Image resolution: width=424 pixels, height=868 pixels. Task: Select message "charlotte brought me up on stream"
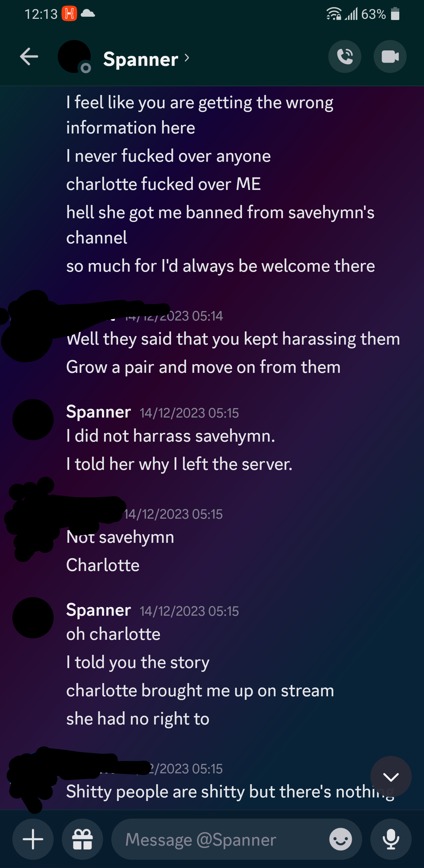coord(200,690)
